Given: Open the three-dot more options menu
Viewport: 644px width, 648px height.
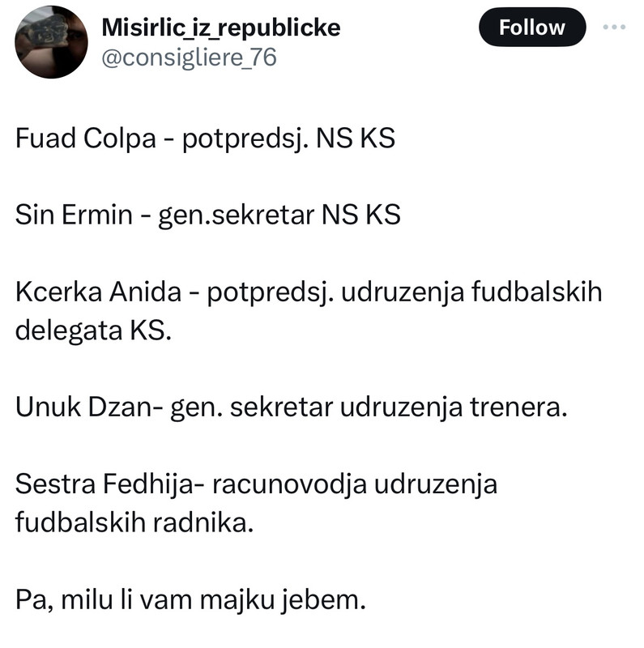Looking at the screenshot, I should click(x=614, y=28).
